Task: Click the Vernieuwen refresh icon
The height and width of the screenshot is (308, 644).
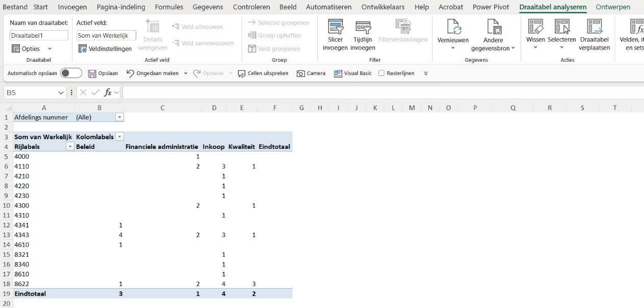Action: [x=453, y=27]
